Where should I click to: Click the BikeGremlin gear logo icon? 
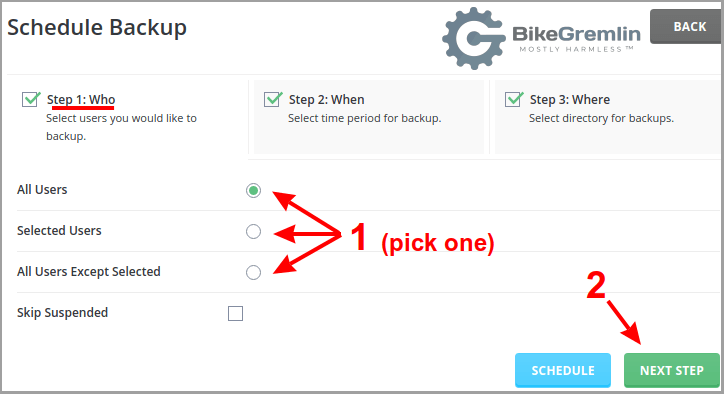click(474, 39)
